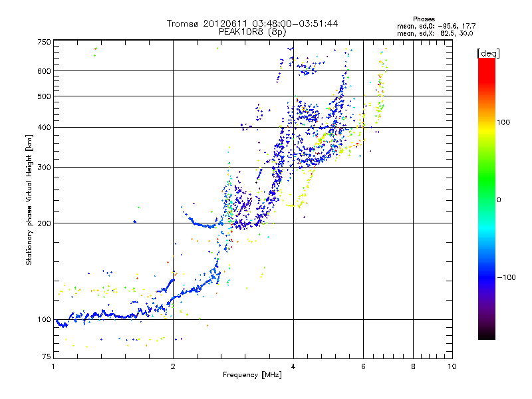Click the y-axis tick label '750'
The height and width of the screenshot is (399, 532).
click(44, 42)
